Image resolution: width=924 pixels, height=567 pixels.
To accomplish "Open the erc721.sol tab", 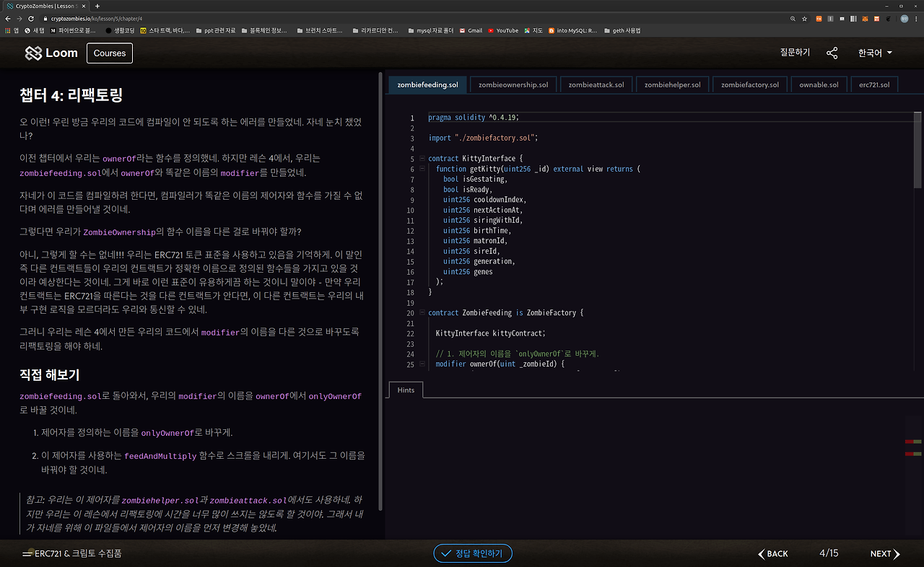I will [x=874, y=84].
